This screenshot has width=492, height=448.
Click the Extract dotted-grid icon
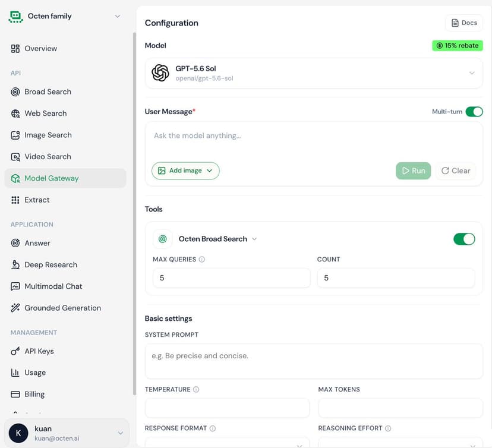tap(15, 200)
